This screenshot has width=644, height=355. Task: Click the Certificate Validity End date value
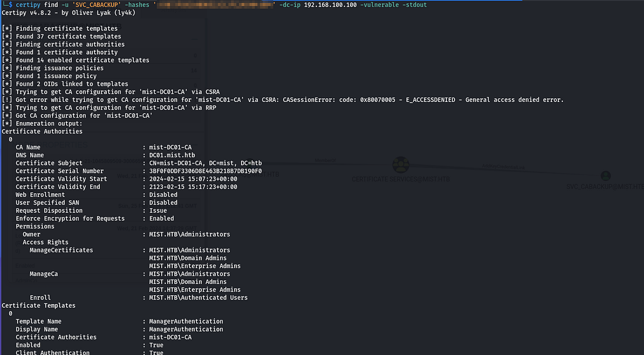click(193, 187)
